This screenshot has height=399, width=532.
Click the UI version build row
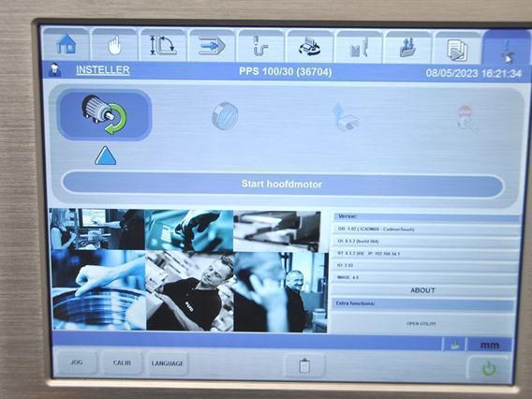pos(426,242)
